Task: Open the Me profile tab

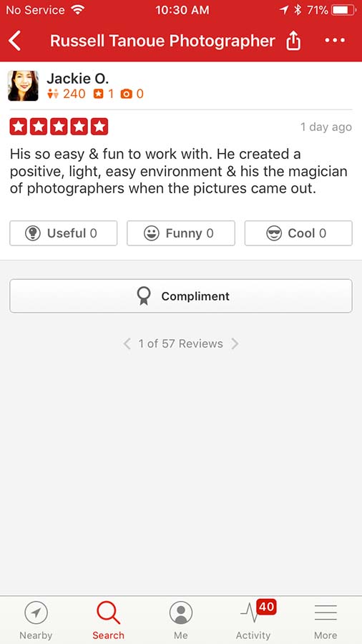Action: (181, 620)
